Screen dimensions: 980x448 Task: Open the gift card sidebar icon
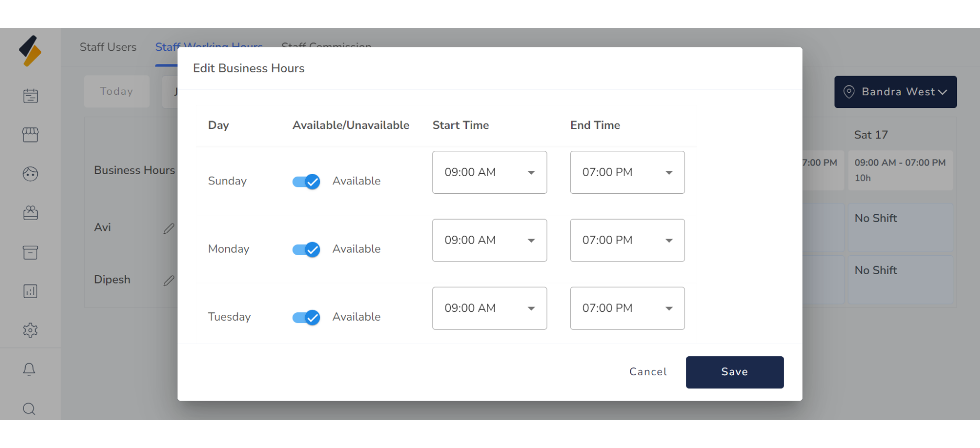point(30,213)
